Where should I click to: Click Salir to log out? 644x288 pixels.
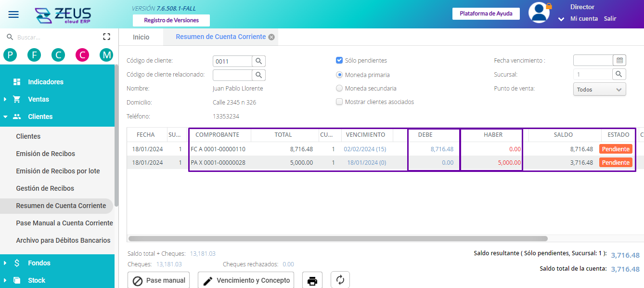tap(610, 19)
